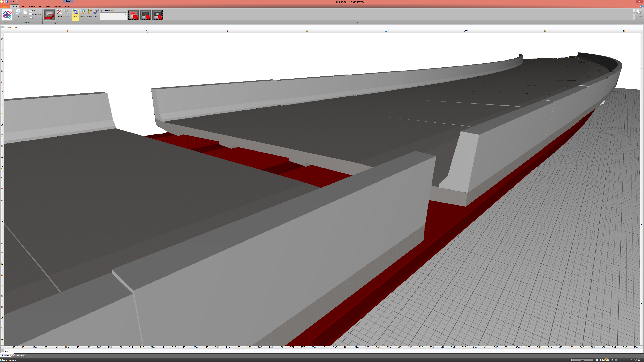
Task: Click the zoom-to-fit icon at status bar end
Action: tap(639, 360)
